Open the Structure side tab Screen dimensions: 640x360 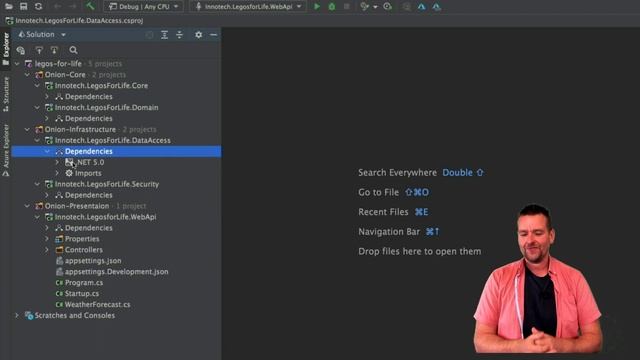coord(6,94)
